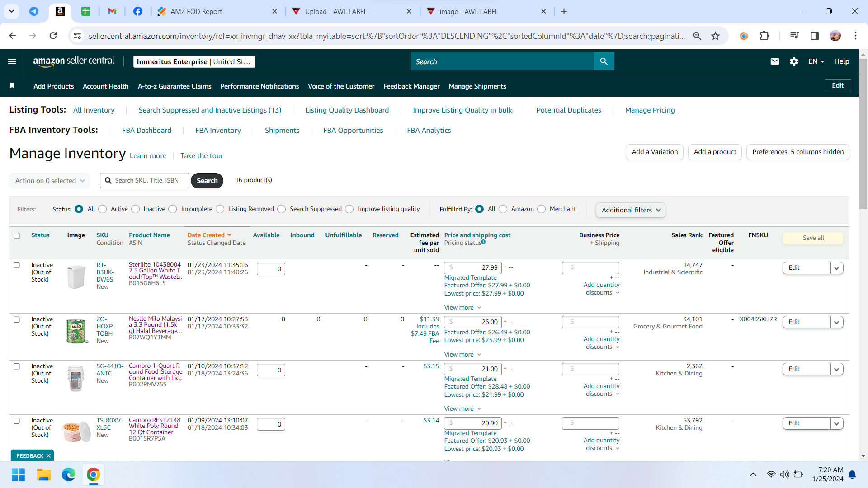This screenshot has height=488, width=868.
Task: Open the Action on 0 selected dropdown
Action: point(49,181)
